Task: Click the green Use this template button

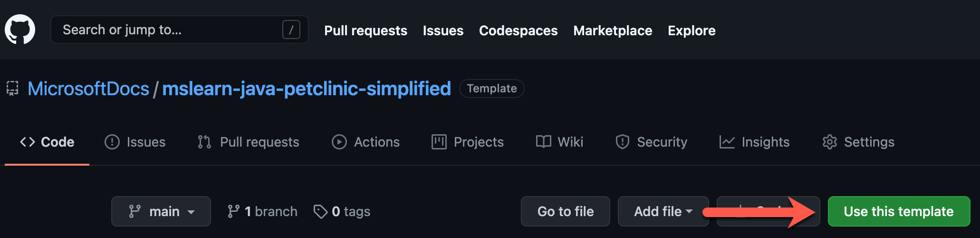Action: tap(899, 211)
